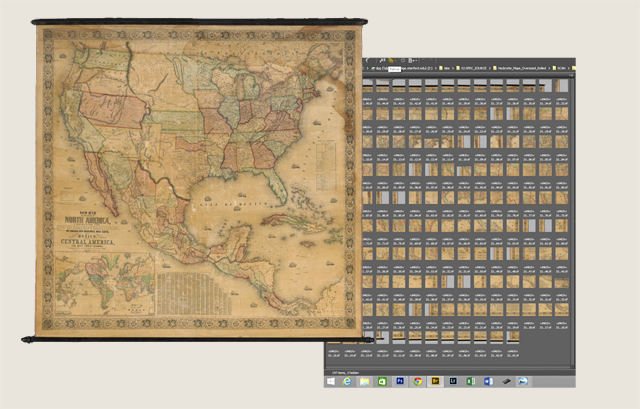Open Lightroom from the taskbar
Screen dimensions: 640x409
pyautogui.click(x=453, y=381)
